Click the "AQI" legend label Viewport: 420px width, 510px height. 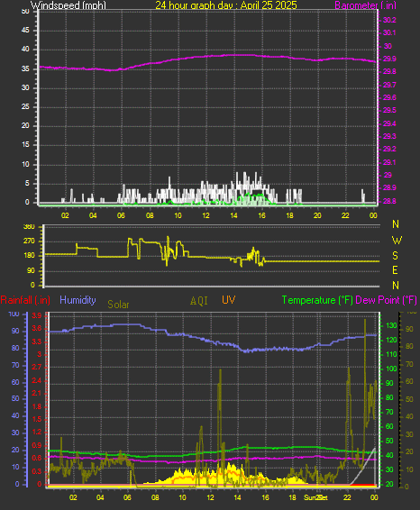click(x=199, y=301)
